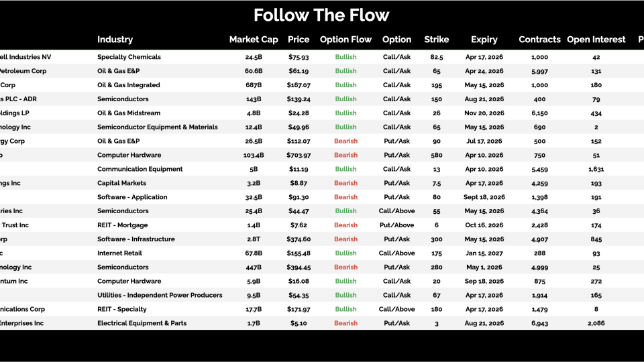Select the Expiry column header
The height and width of the screenshot is (362, 644).
pyautogui.click(x=484, y=40)
